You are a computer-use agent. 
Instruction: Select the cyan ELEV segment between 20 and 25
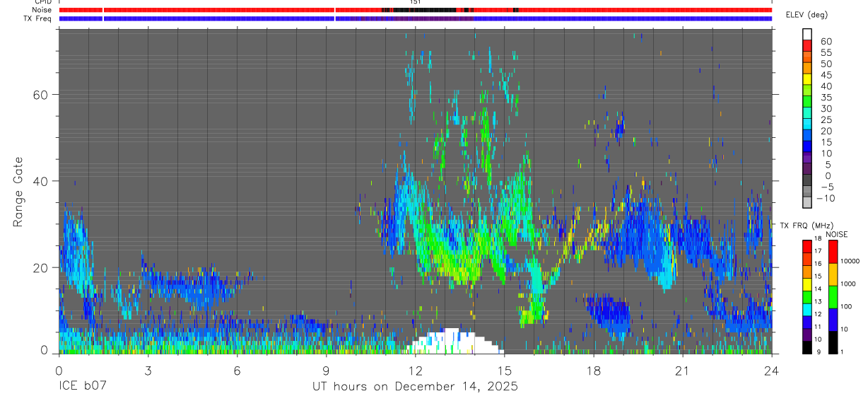click(x=807, y=124)
